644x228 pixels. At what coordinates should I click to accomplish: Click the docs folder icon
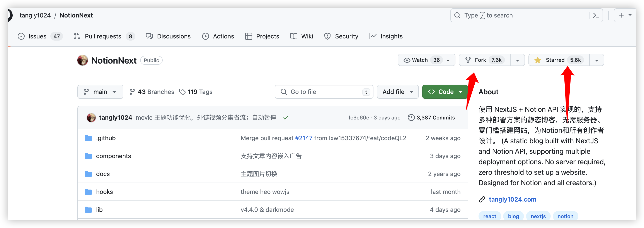[x=88, y=174]
